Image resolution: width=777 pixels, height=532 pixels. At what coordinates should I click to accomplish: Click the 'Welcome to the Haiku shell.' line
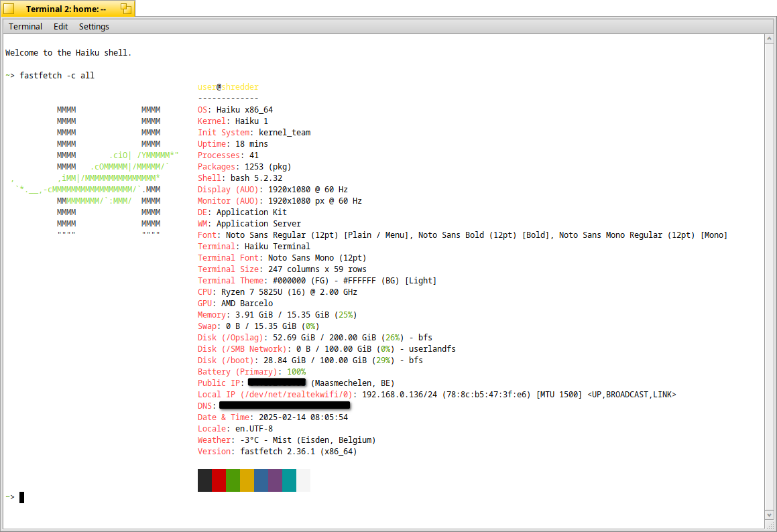68,52
